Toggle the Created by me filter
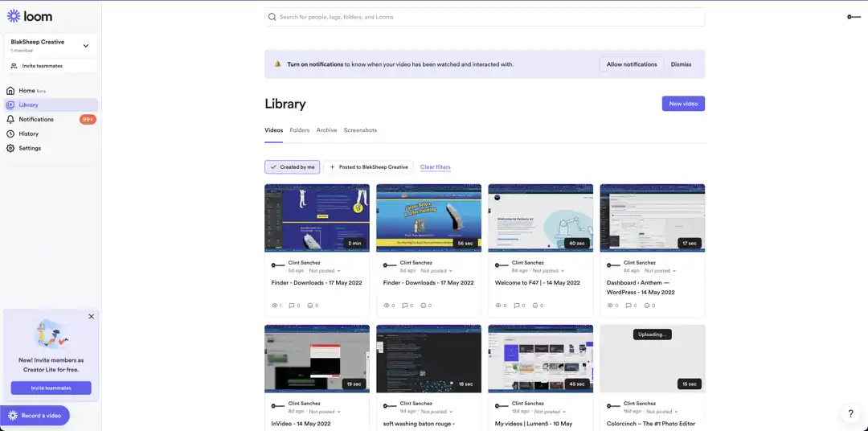Viewport: 868px width, 431px height. [x=293, y=166]
